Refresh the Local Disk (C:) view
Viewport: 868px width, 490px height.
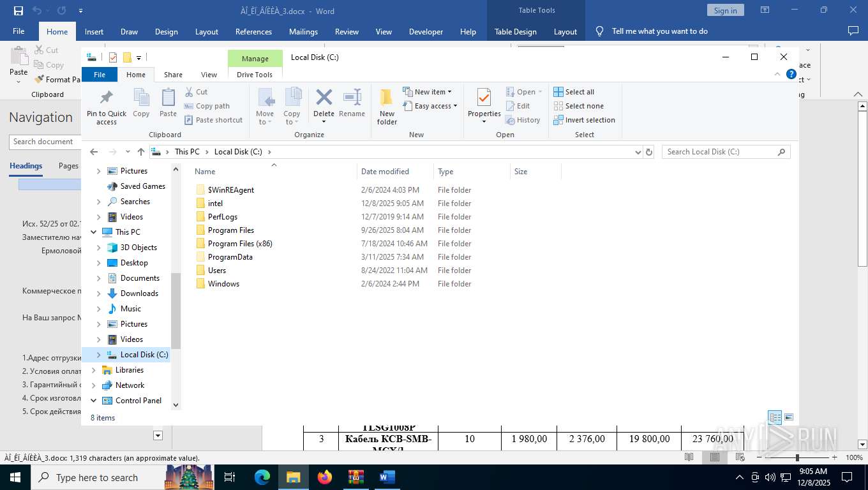(649, 152)
